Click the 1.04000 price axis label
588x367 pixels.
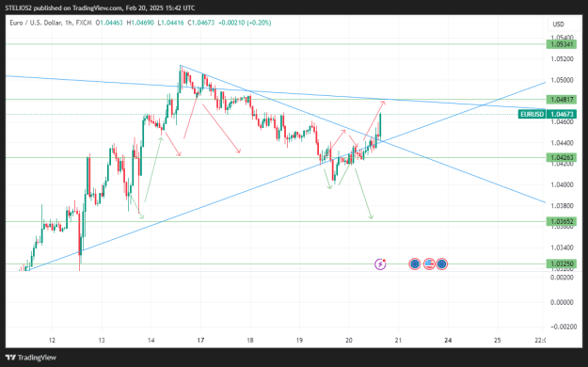pos(562,184)
